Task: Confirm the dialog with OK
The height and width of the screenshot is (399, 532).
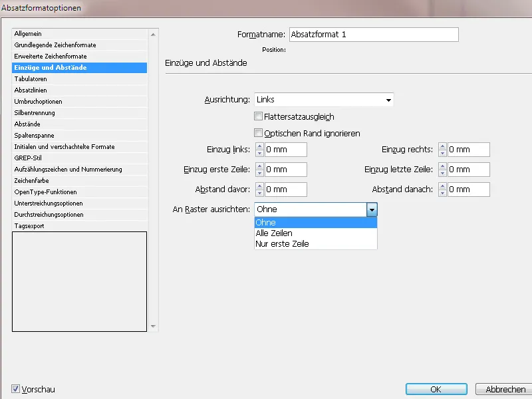Action: (436, 389)
